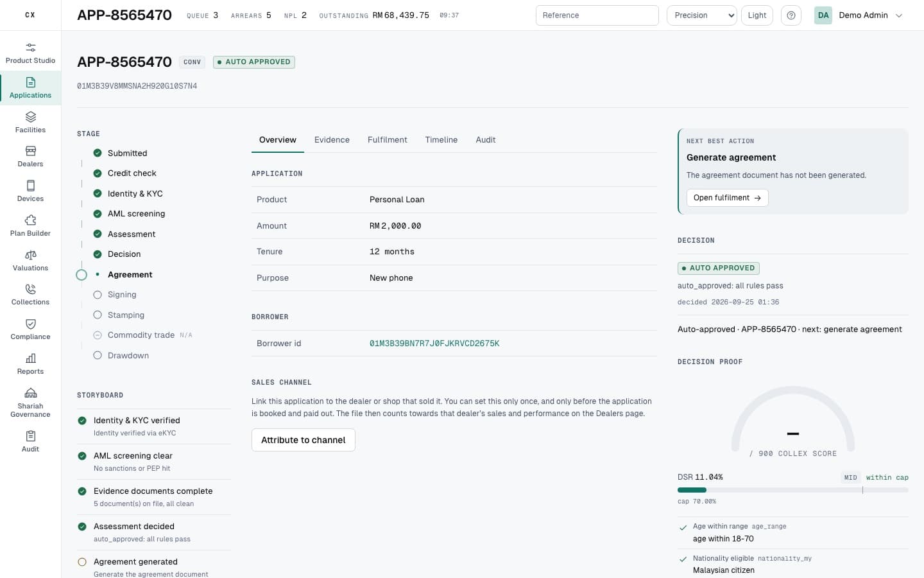Select the Stamping stage
The image size is (924, 578).
tap(126, 315)
